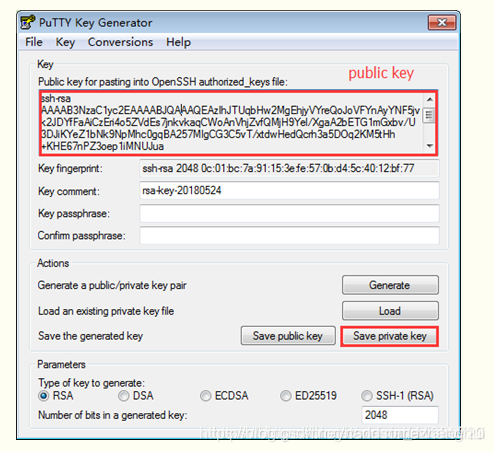494x452 pixels.
Task: Focus the Key passphrase field
Action: (x=289, y=213)
